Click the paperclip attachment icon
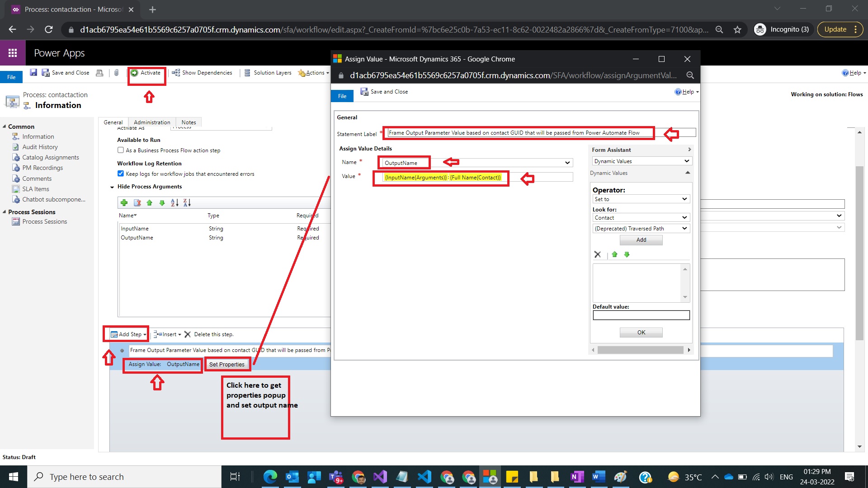Viewport: 868px width, 488px height. 117,72
